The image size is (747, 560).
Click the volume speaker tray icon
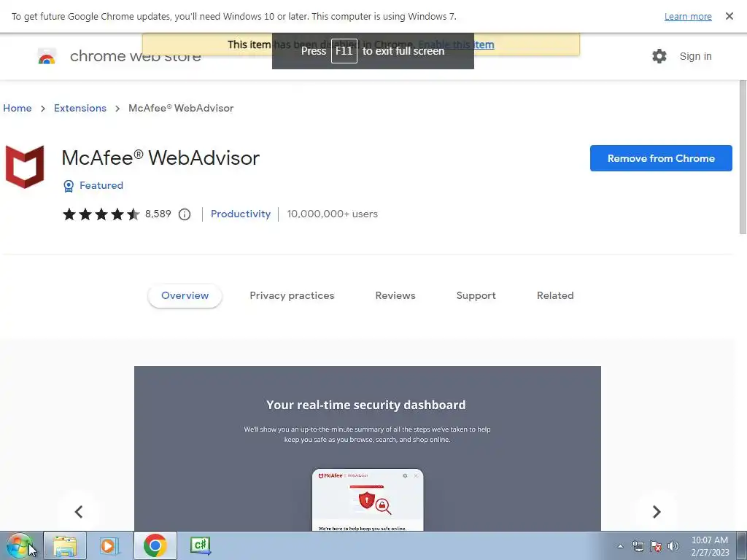point(673,546)
